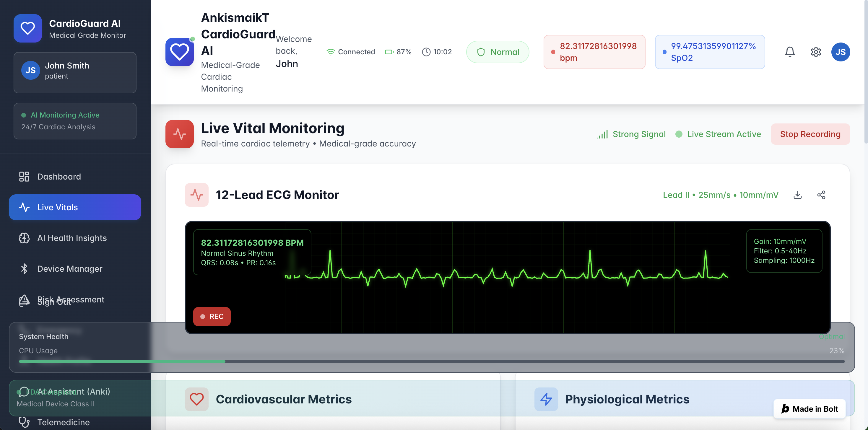The width and height of the screenshot is (868, 430).
Task: Open Dashboard in the sidebar
Action: (x=59, y=176)
